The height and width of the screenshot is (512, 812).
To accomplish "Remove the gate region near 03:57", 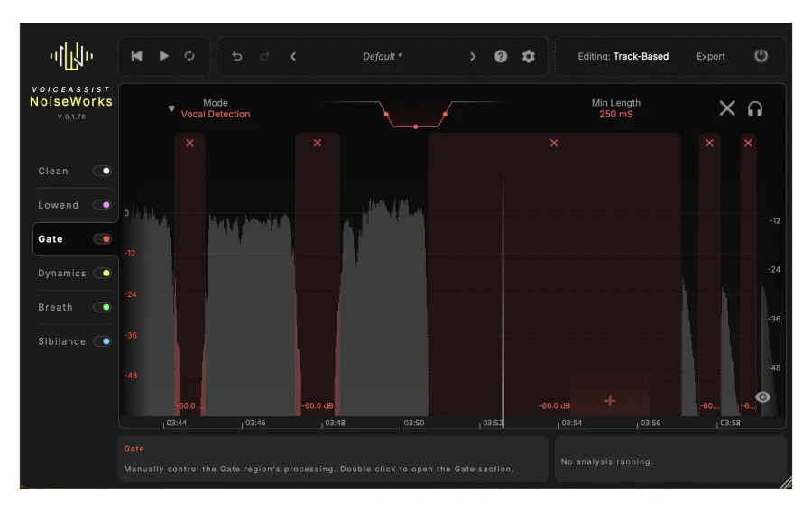I will click(709, 143).
